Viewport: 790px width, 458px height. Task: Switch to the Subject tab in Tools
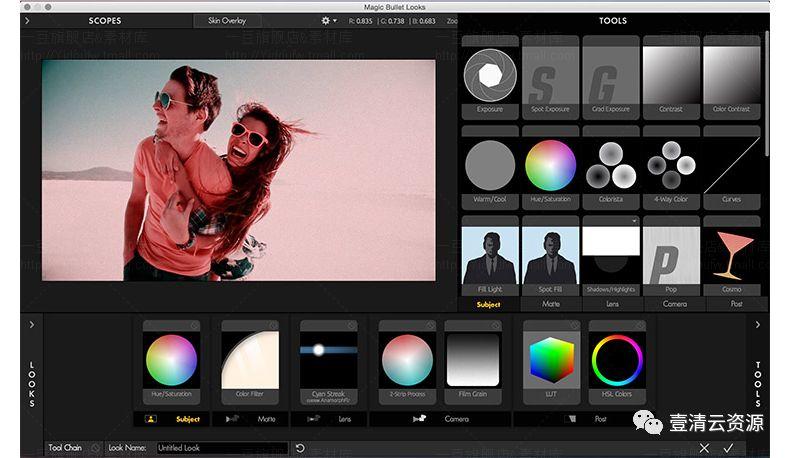click(x=489, y=304)
